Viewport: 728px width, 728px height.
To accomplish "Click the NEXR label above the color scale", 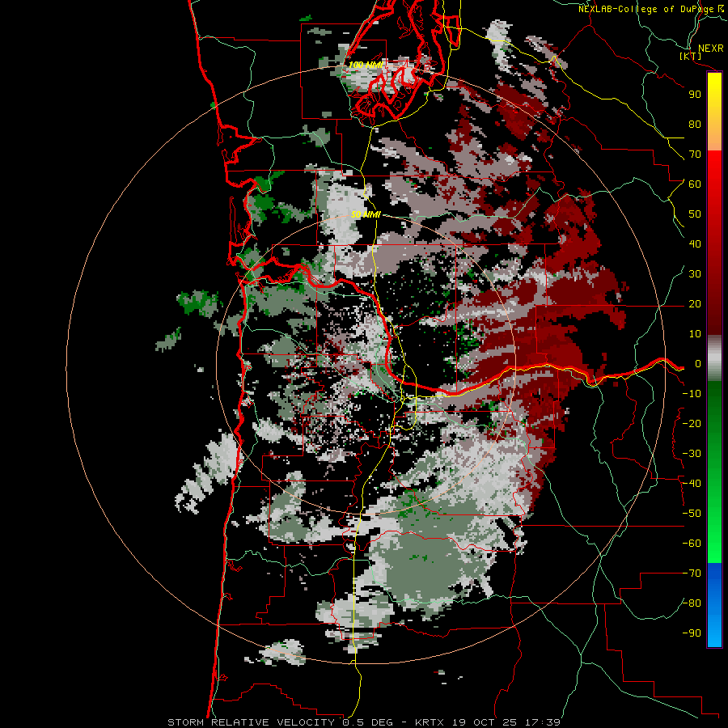I will tap(710, 49).
